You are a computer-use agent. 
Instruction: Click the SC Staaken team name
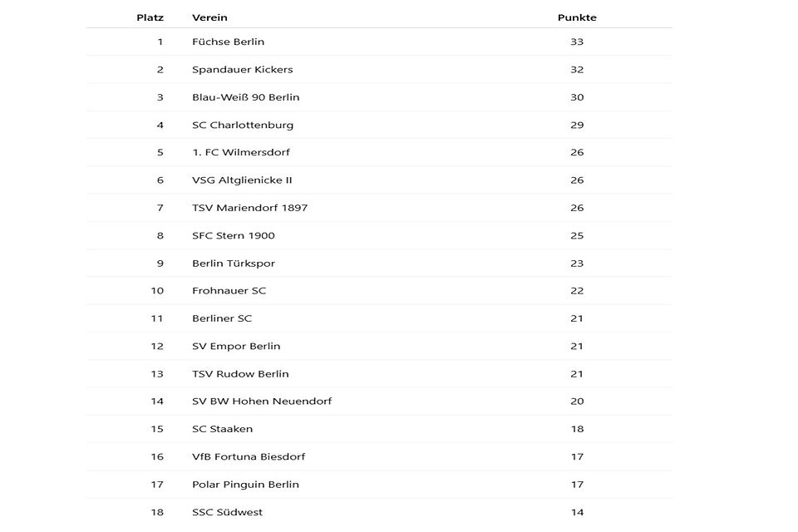(x=222, y=429)
